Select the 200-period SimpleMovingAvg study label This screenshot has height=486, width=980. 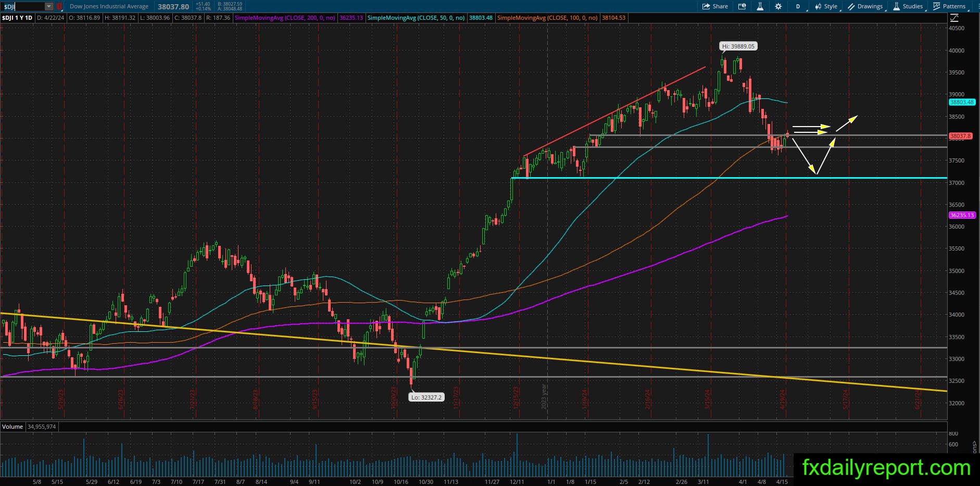pos(285,18)
